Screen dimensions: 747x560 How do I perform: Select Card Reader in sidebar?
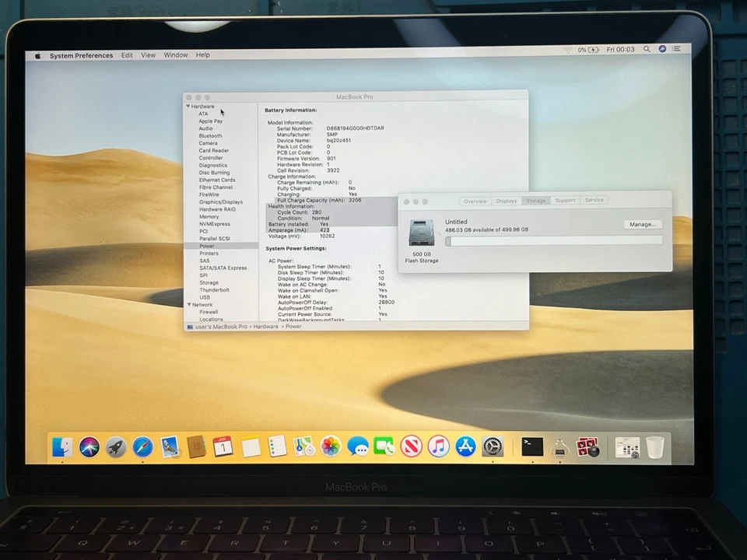[x=213, y=150]
